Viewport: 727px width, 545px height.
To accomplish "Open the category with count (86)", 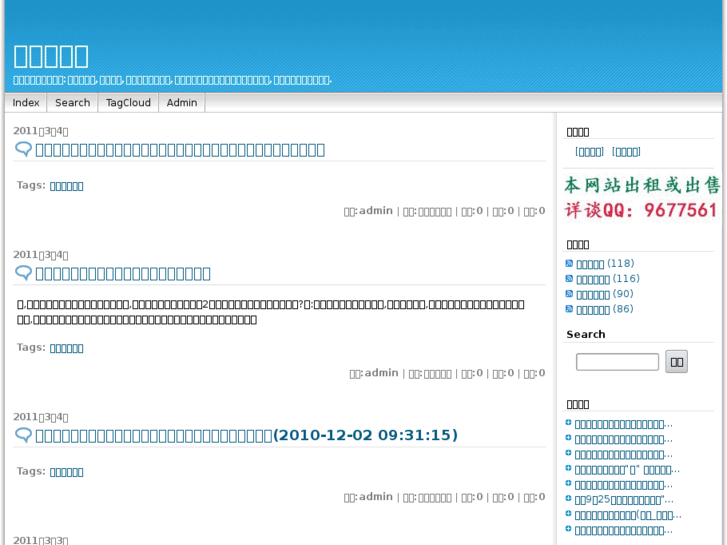I will point(605,310).
